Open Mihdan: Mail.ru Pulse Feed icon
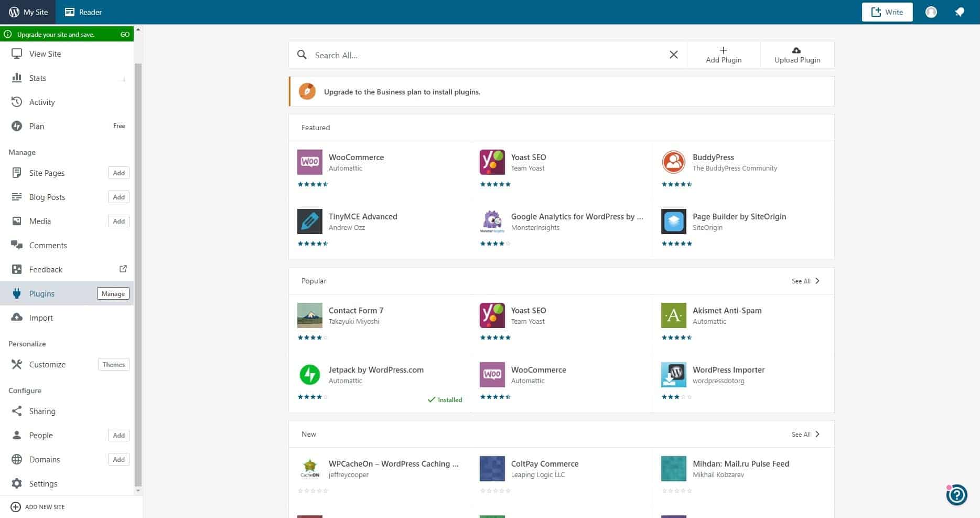Image resolution: width=980 pixels, height=518 pixels. coord(674,469)
